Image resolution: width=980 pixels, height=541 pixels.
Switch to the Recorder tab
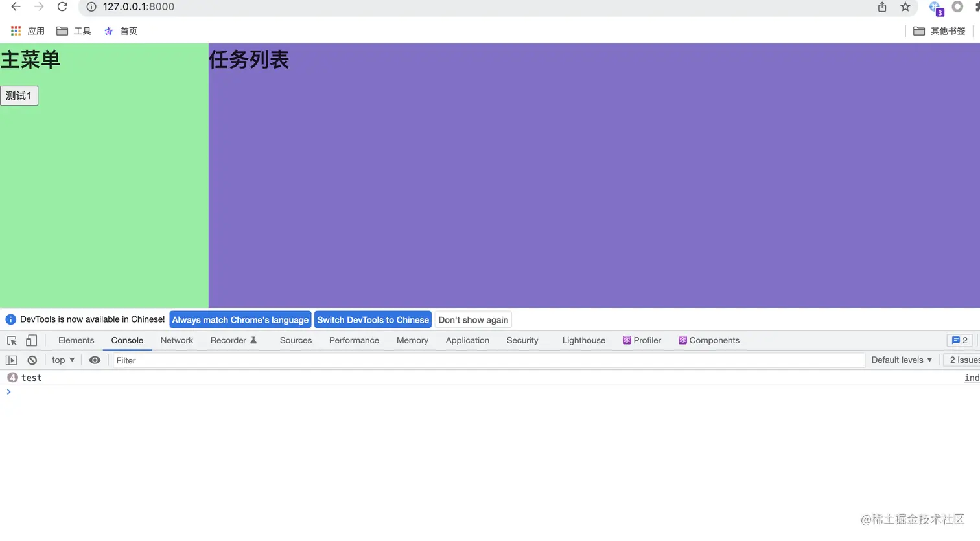233,340
